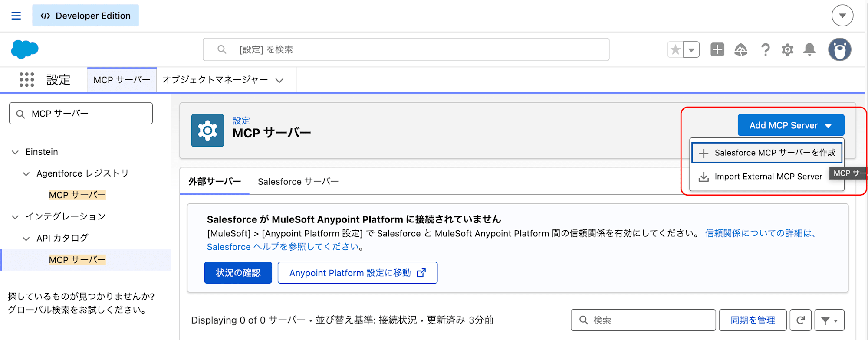Click the 設定 breadcrumb link

241,121
